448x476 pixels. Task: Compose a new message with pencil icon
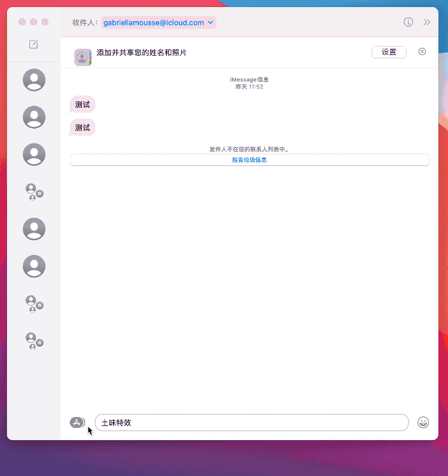pyautogui.click(x=34, y=44)
